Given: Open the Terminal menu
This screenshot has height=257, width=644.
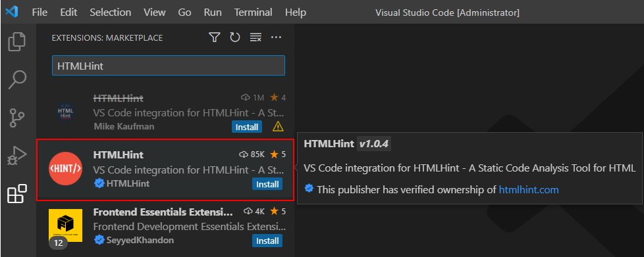Looking at the screenshot, I should coord(253,12).
